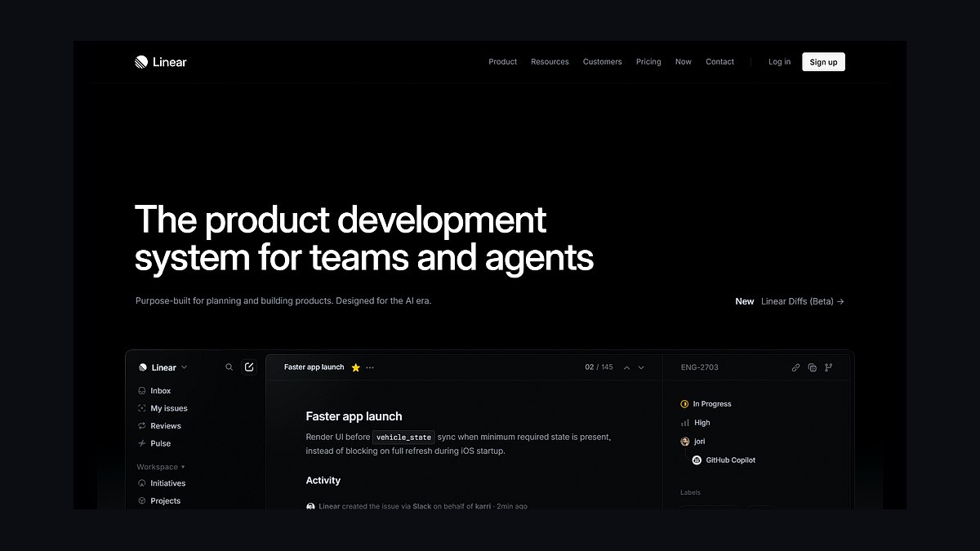Open Reviews in the sidebar
Viewport: 980px width, 551px height.
pyautogui.click(x=159, y=426)
